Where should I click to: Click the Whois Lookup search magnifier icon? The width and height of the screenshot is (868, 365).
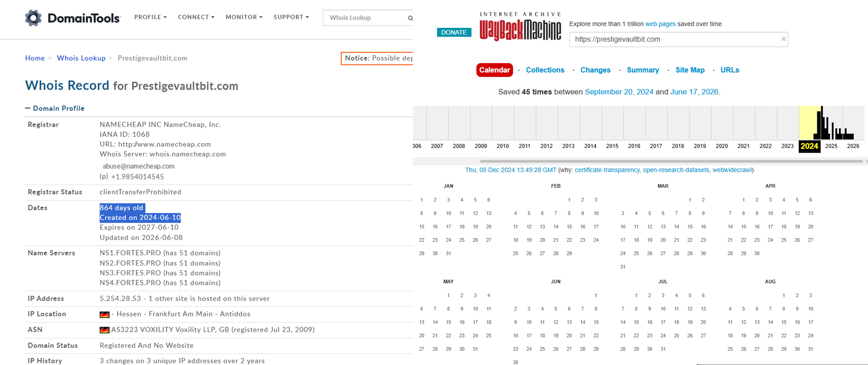point(411,18)
